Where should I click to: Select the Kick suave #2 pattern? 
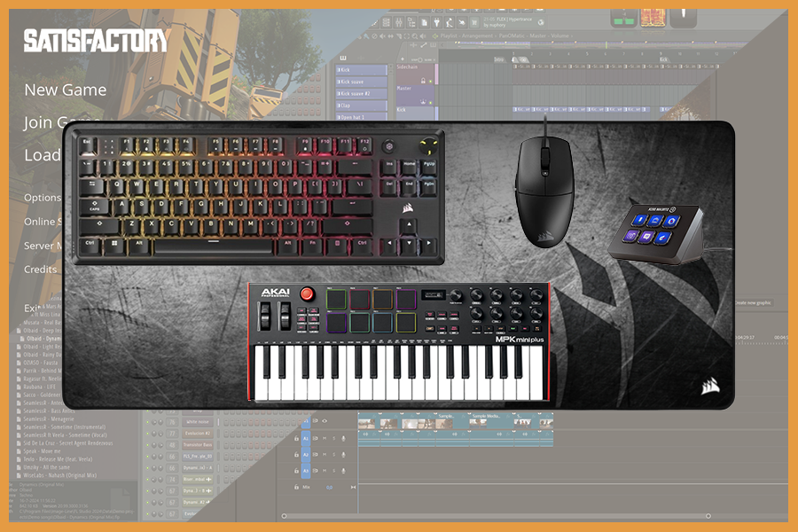click(x=362, y=94)
